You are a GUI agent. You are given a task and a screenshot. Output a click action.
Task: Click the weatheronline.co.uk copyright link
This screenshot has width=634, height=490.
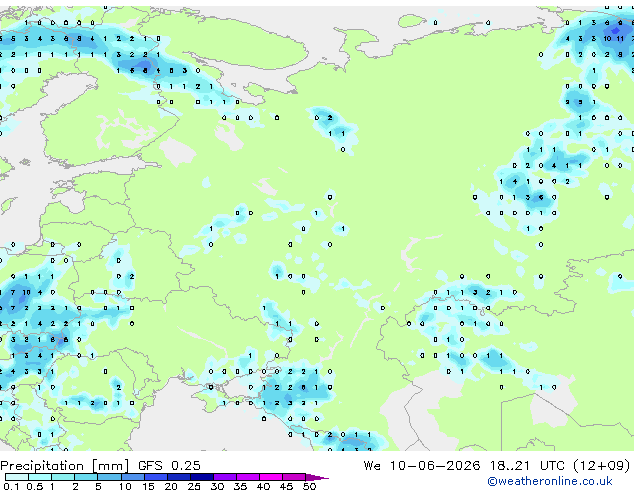(x=550, y=481)
